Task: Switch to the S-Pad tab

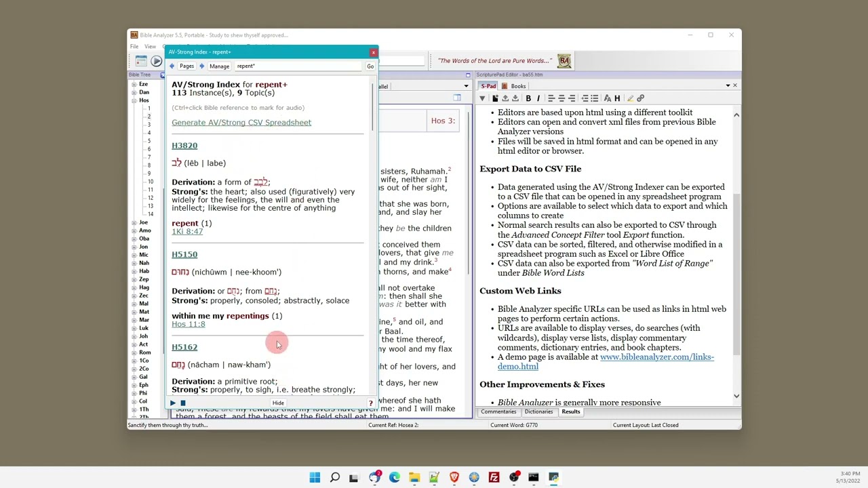Action: tap(488, 86)
